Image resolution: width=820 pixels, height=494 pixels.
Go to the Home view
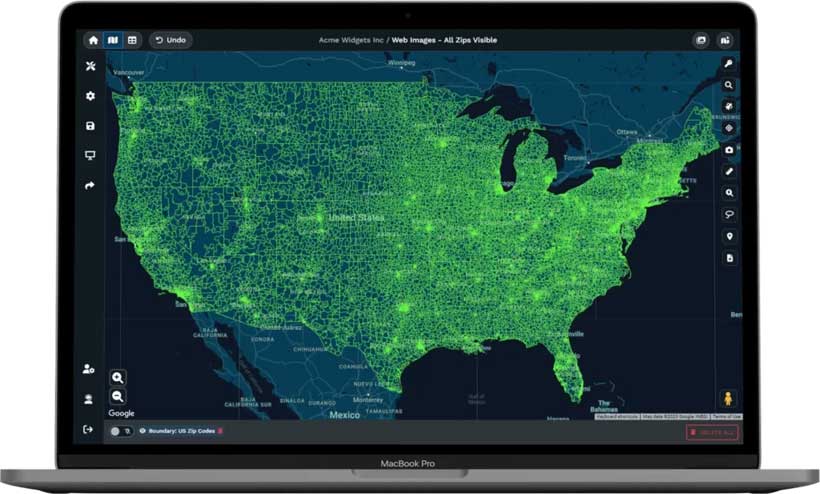pyautogui.click(x=93, y=40)
